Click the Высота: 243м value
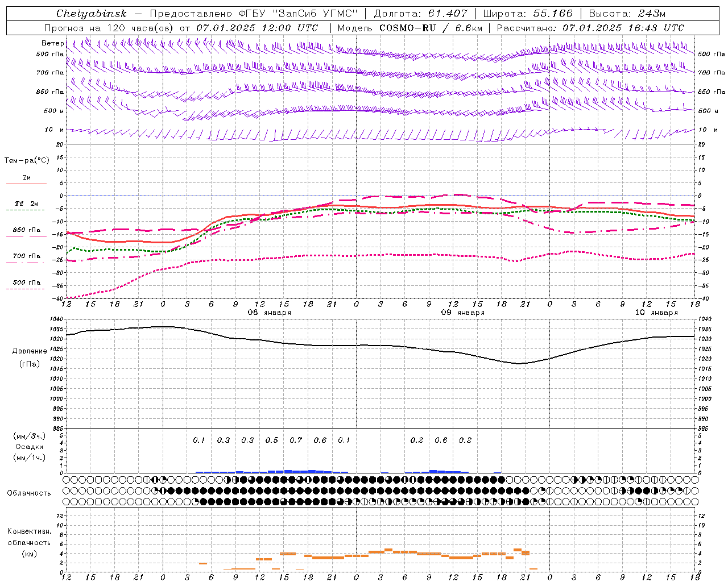 pyautogui.click(x=627, y=14)
